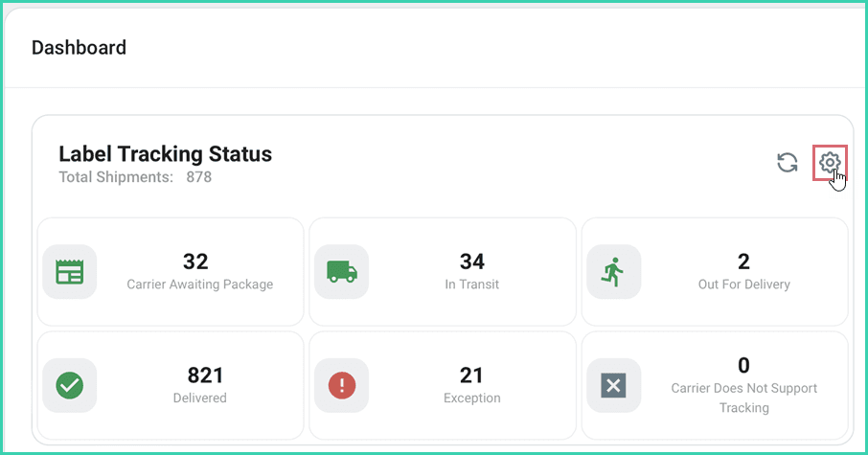Click the Label Tracking Status title
This screenshot has width=868, height=455.
pyautogui.click(x=165, y=154)
